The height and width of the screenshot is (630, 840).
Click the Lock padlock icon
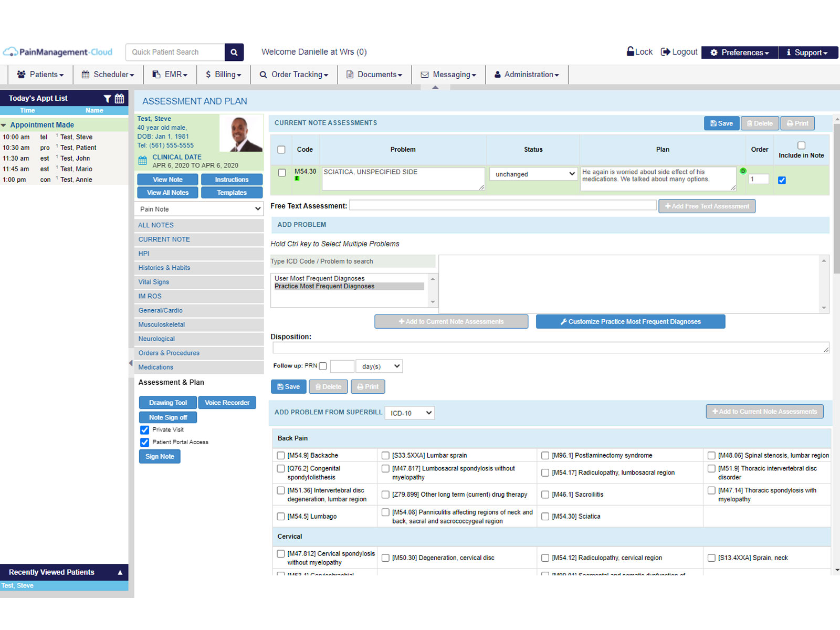pyautogui.click(x=631, y=51)
